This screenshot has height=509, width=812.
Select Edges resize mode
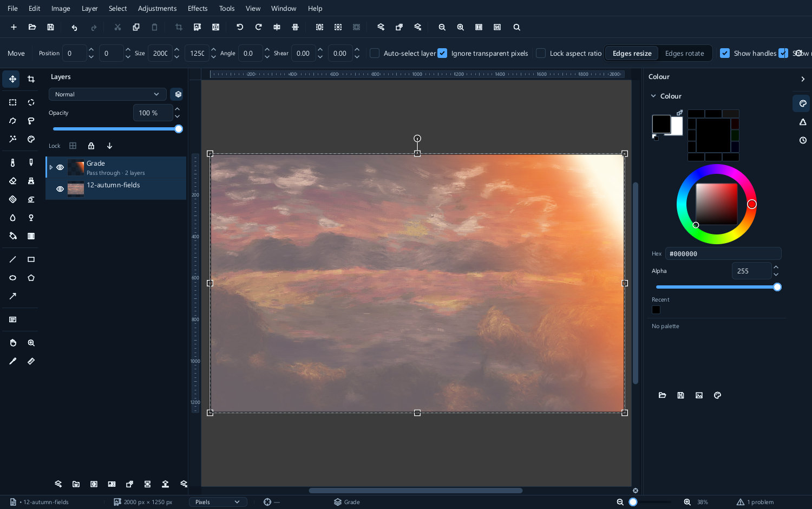tap(632, 53)
